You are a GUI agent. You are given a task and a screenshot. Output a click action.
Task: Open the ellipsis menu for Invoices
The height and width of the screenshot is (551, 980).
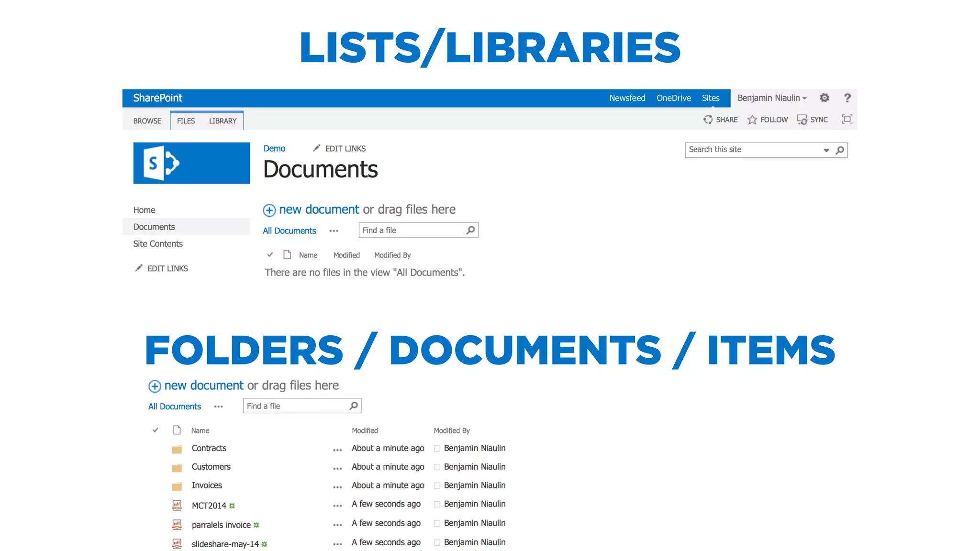point(337,487)
